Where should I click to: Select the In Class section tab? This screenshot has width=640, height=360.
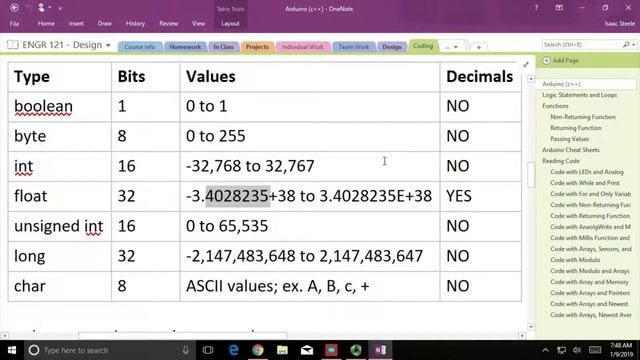pyautogui.click(x=224, y=47)
